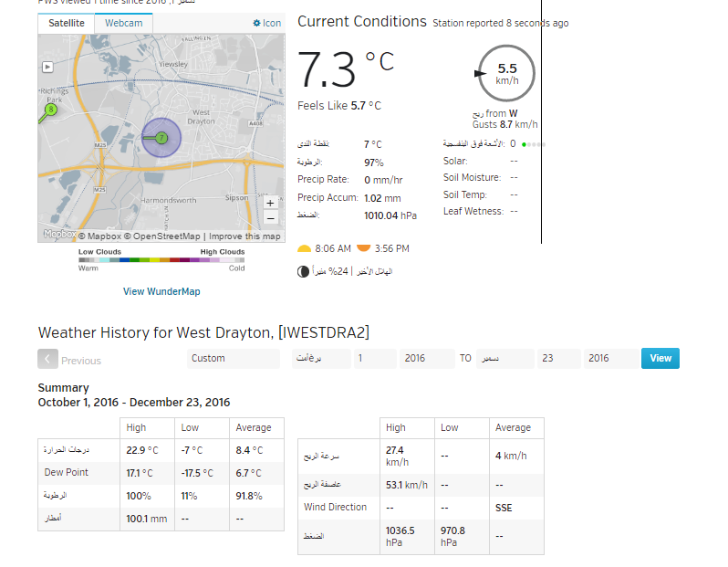Click Feels Like 5.7 °C text

(x=339, y=106)
